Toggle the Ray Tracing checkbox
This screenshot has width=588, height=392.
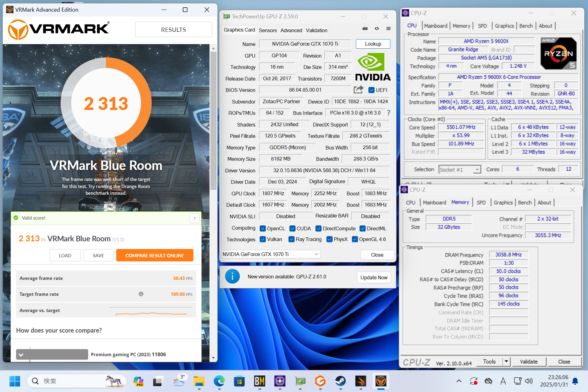click(291, 239)
